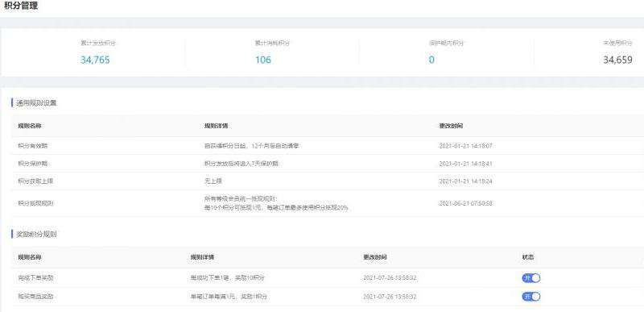Screen dimensions: 644x312
Task: Click the 每成功下单1笔，奖励10积分 detail
Action: click(x=228, y=278)
